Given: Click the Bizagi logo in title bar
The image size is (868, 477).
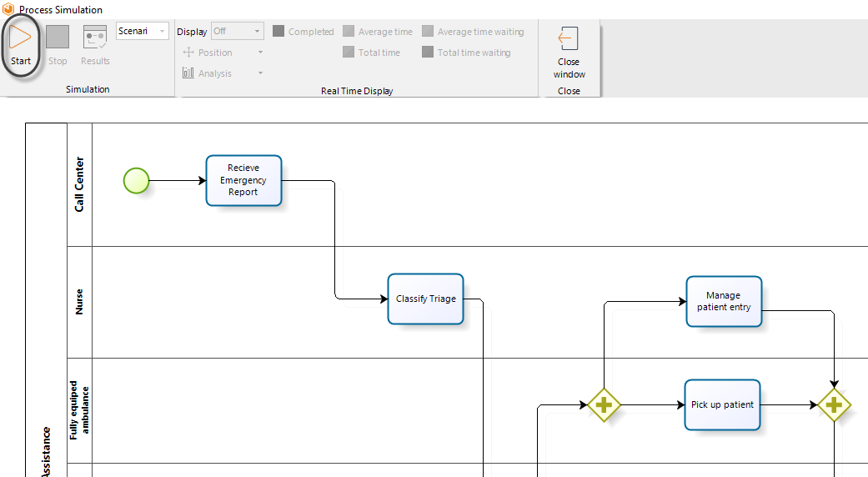Looking at the screenshot, I should (8, 9).
